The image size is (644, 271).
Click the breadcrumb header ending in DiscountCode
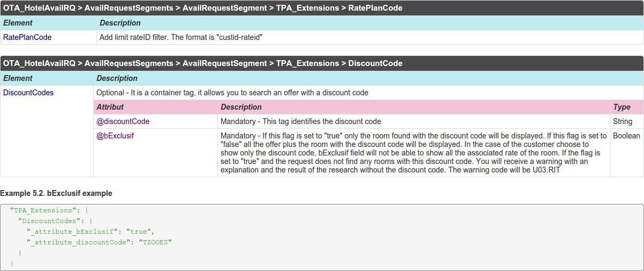pos(203,63)
